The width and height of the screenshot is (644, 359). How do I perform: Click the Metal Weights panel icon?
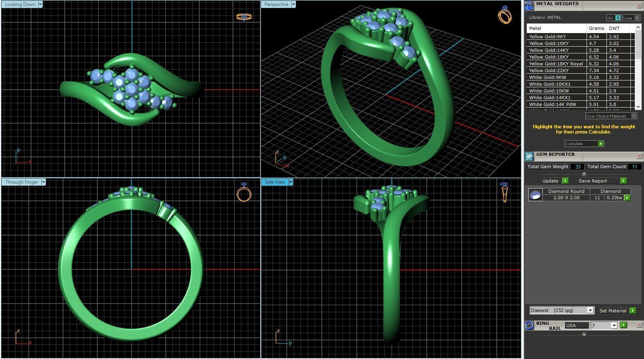[529, 6]
